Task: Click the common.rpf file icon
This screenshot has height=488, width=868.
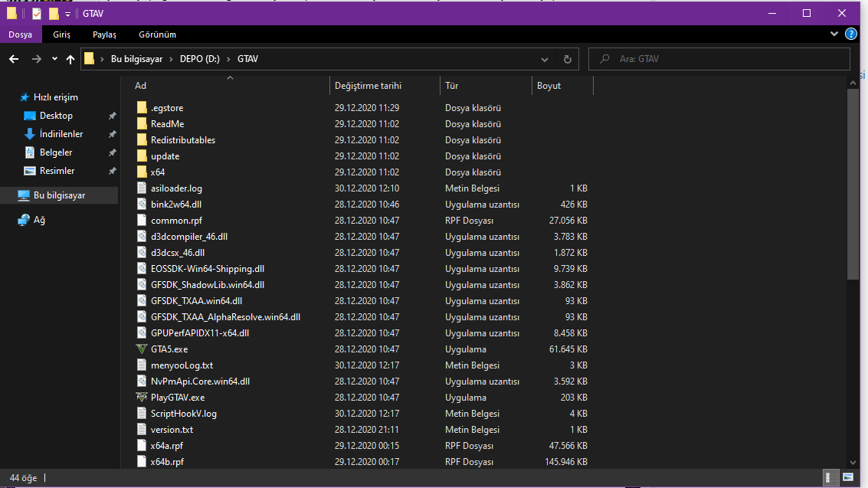Action: 142,220
